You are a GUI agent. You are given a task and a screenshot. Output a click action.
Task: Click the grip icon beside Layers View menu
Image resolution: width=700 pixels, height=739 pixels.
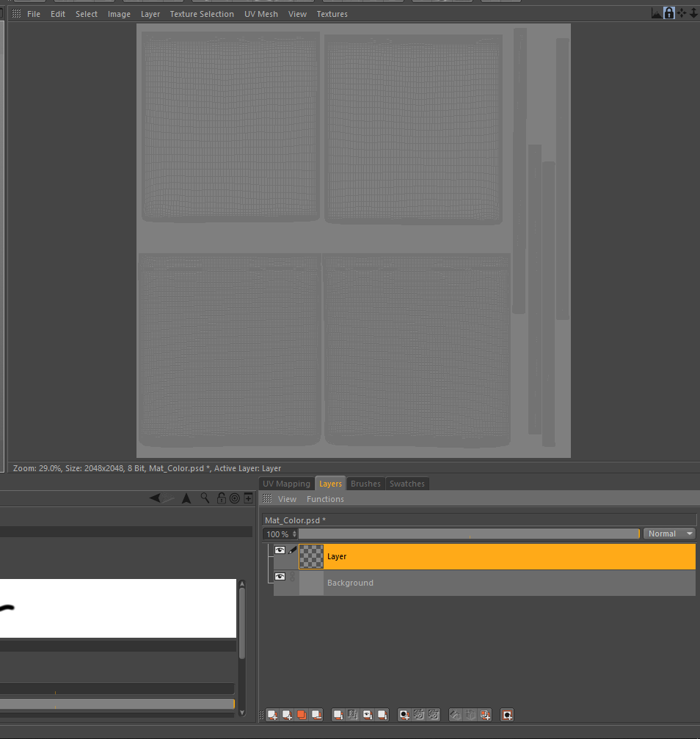pyautogui.click(x=267, y=498)
